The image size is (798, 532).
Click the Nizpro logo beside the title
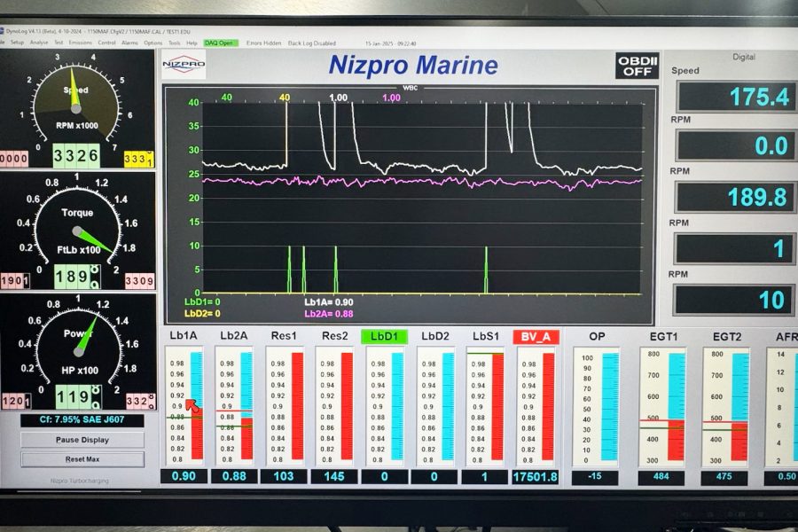(184, 64)
